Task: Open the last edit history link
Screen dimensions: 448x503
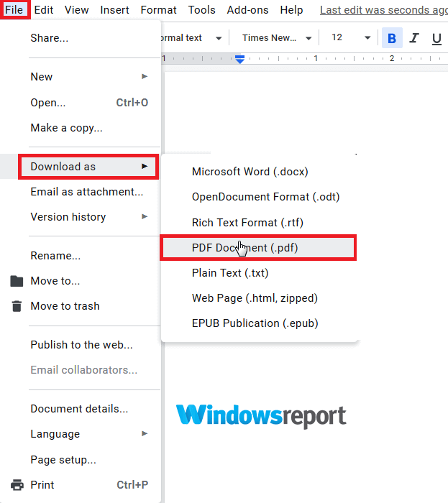Action: coord(384,10)
